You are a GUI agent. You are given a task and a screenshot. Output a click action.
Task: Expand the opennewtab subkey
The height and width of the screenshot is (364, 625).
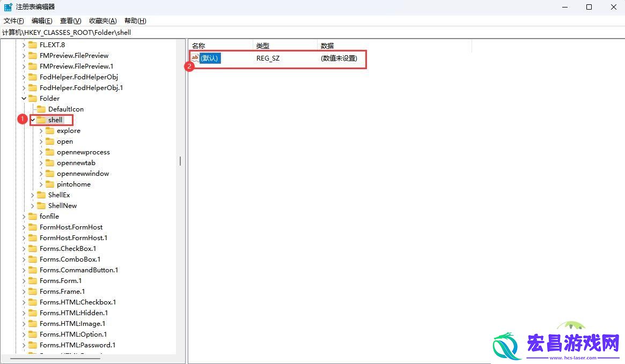point(41,163)
